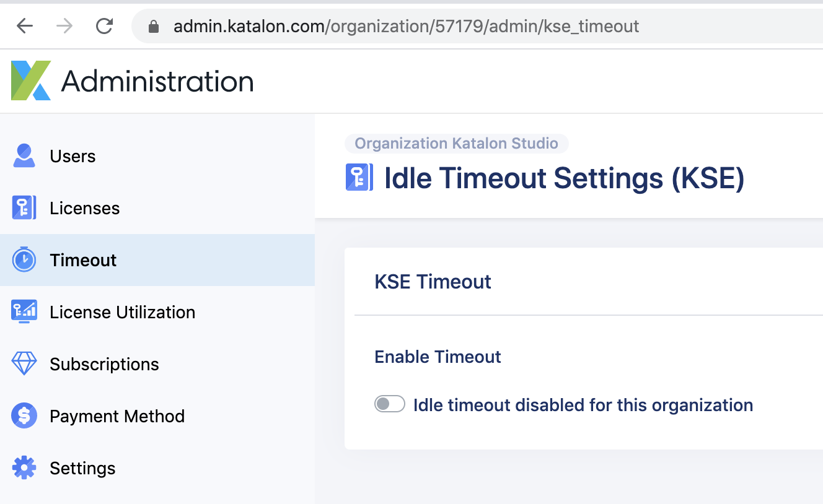Screen dimensions: 823x504
Task: Click the Payment Method dollar icon
Action: [24, 416]
